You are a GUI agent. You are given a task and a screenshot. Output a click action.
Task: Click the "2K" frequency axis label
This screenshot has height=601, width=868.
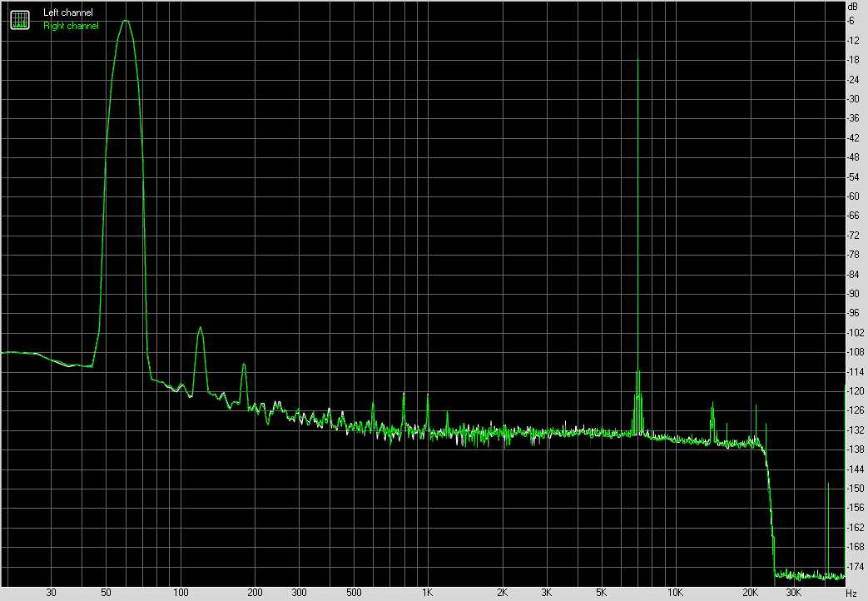pos(502,593)
